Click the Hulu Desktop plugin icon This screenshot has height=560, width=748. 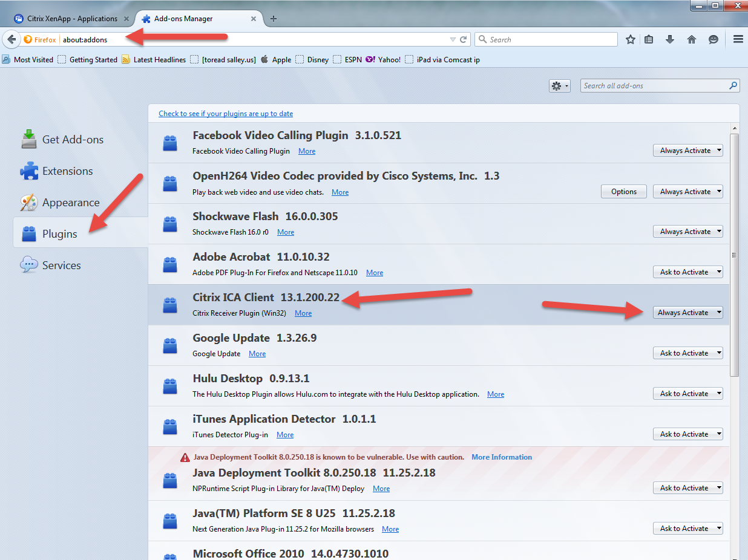pos(170,386)
